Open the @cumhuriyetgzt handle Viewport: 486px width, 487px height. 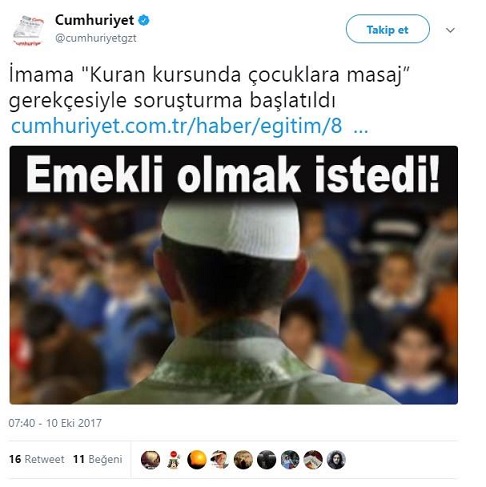click(x=96, y=38)
